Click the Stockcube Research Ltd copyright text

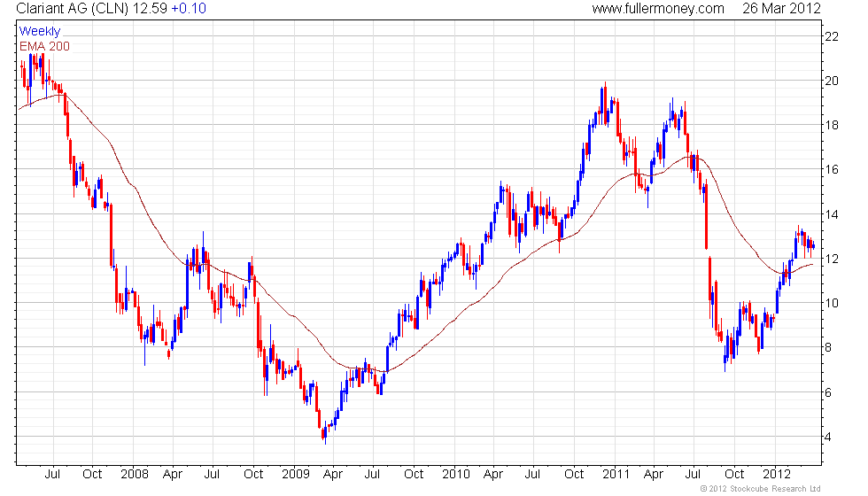(x=760, y=488)
